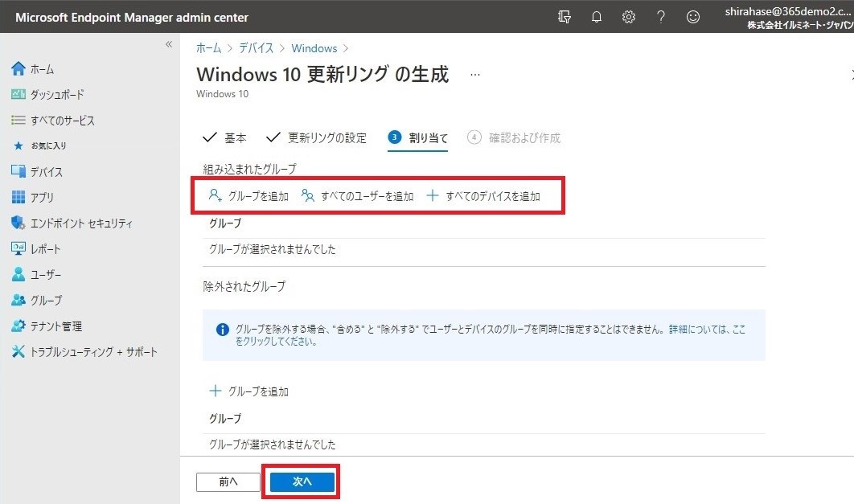
Task: Open トラブルシューティング + サポート in sidebar
Action: pyautogui.click(x=93, y=352)
